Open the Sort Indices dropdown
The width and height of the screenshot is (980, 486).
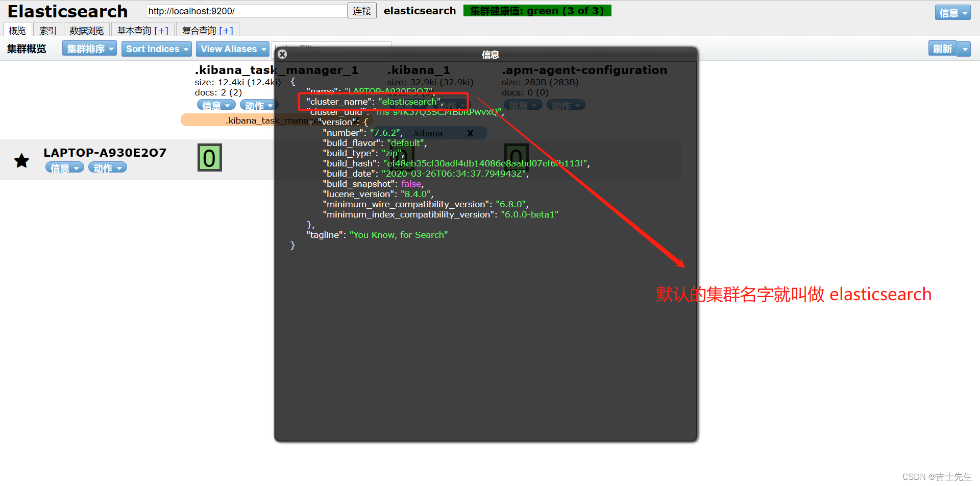157,49
